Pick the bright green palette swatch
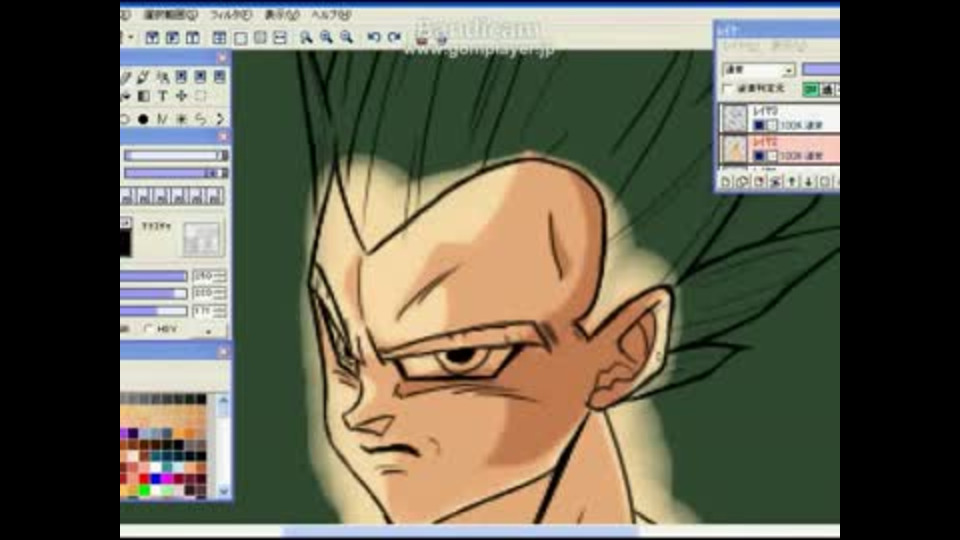 click(x=144, y=490)
